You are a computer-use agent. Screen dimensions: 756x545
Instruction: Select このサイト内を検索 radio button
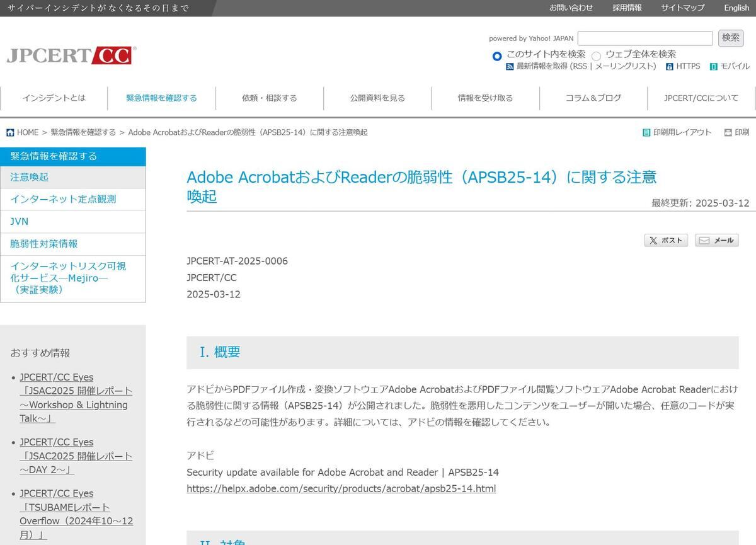(497, 56)
